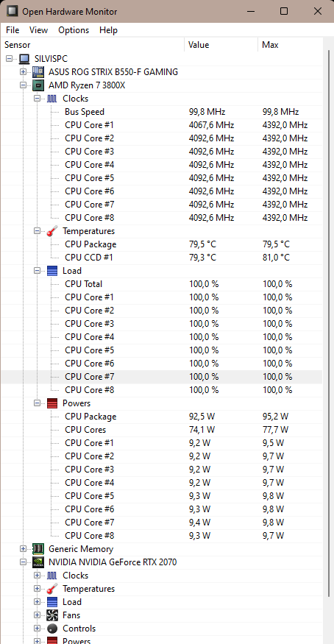Open the Options menu
334x644 pixels.
pyautogui.click(x=74, y=30)
